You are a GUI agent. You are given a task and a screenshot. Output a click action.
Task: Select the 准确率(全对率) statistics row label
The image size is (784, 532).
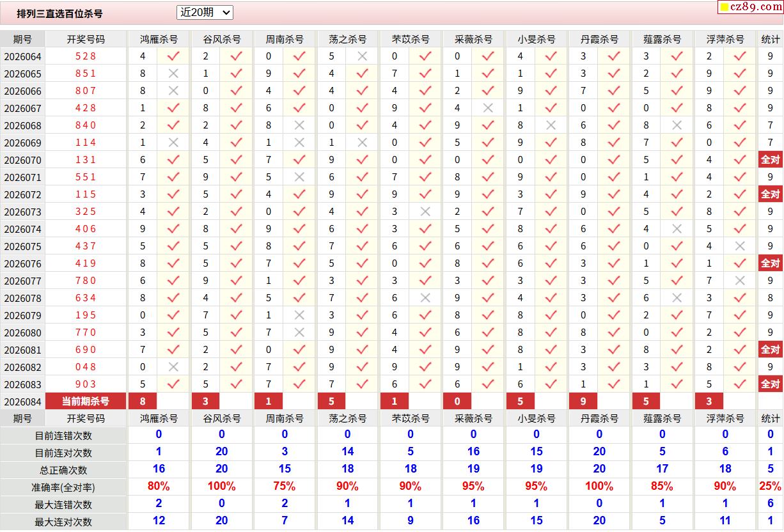(63, 487)
